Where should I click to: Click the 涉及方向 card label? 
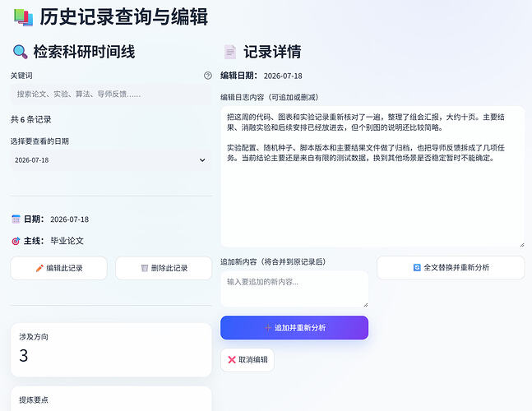[x=34, y=337]
